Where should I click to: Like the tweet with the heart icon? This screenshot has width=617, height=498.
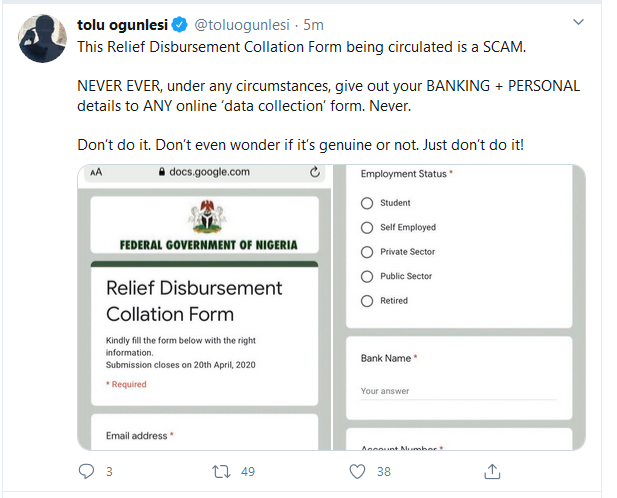357,470
